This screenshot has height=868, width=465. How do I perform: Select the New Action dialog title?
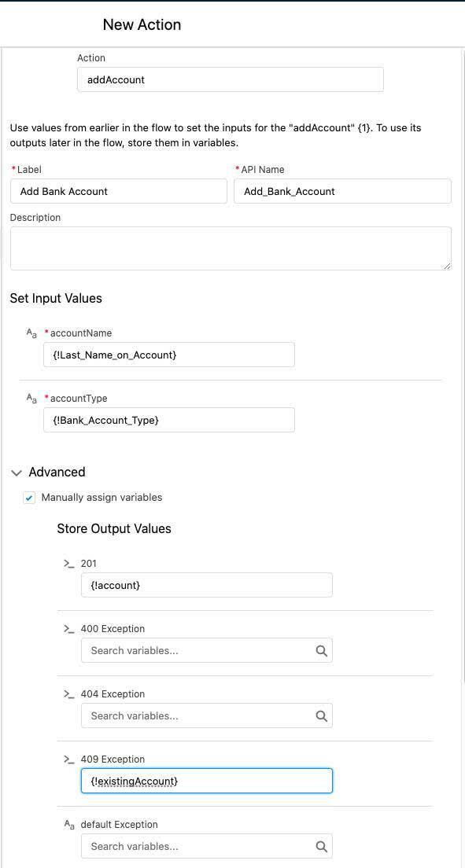click(141, 24)
